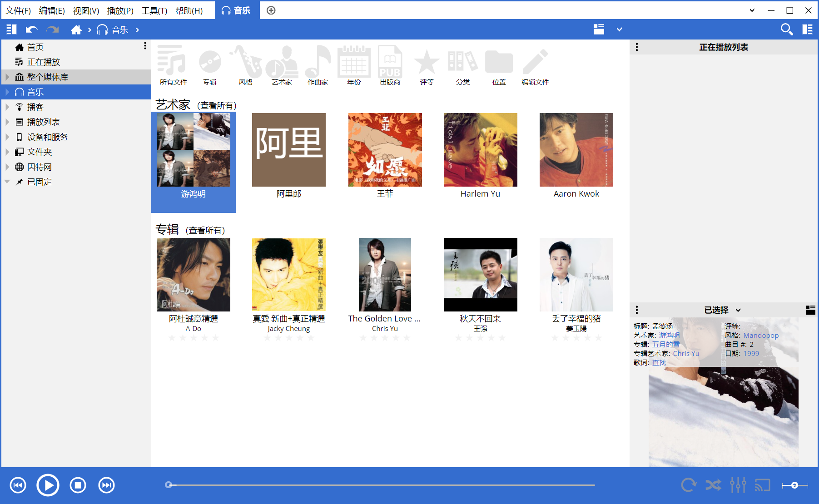Screen dimensions: 819x504
Task: Open 已选择 panel dropdown
Action: coord(738,310)
